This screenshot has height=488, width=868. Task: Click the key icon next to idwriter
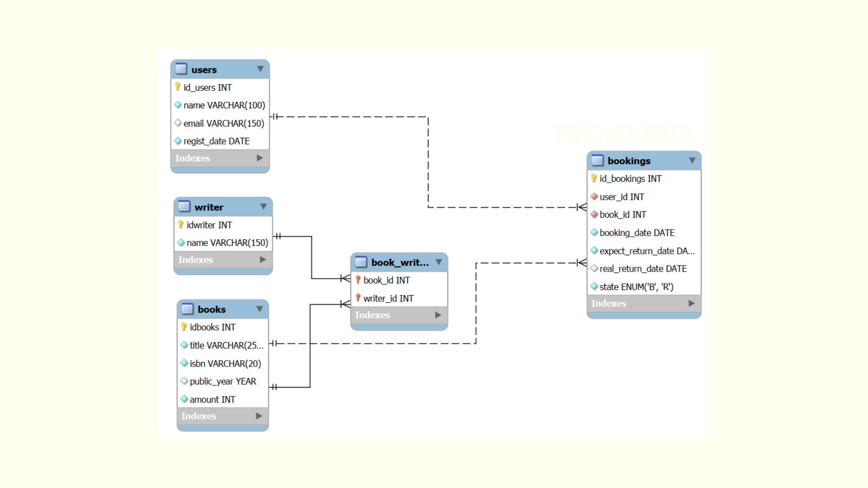[180, 225]
